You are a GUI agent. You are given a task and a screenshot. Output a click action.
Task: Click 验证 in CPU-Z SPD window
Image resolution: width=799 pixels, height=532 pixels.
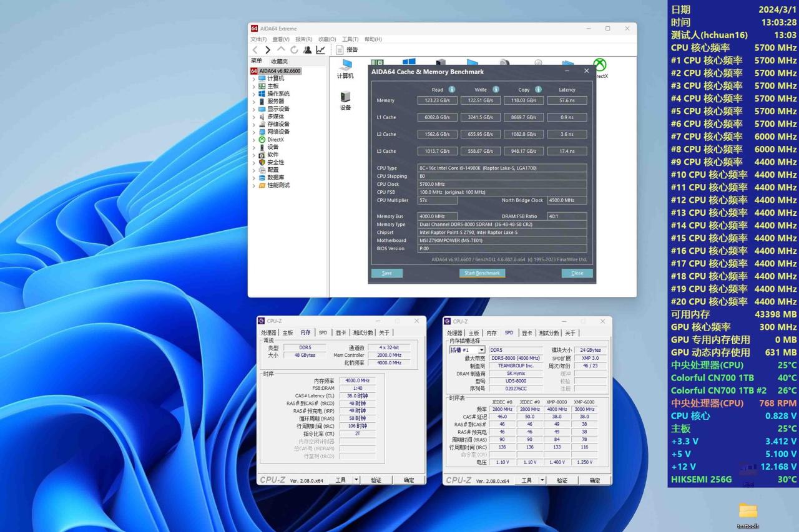coord(562,480)
